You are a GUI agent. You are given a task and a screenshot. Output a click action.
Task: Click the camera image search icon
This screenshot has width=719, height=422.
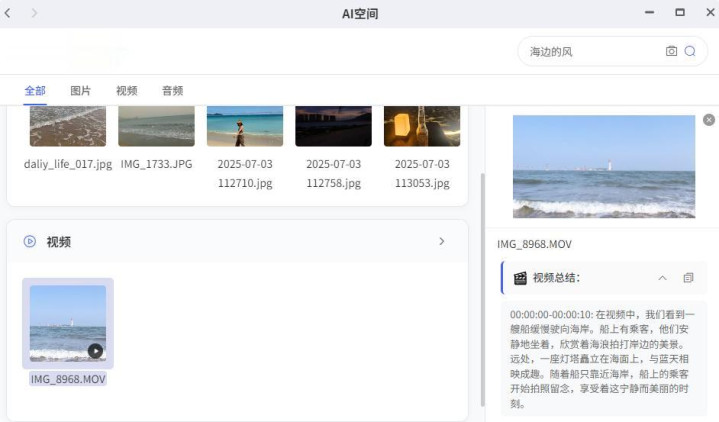click(x=671, y=51)
